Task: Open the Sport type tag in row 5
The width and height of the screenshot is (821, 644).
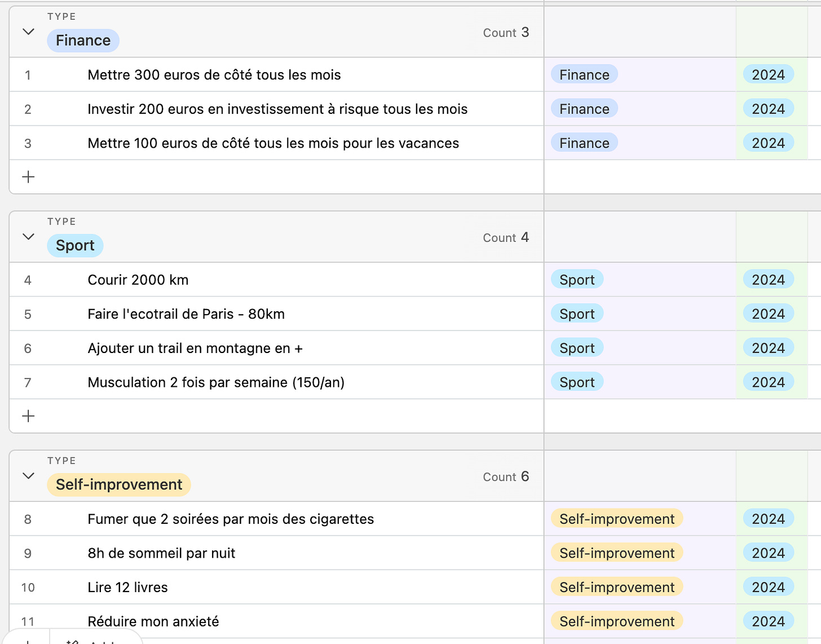Action: click(x=577, y=314)
